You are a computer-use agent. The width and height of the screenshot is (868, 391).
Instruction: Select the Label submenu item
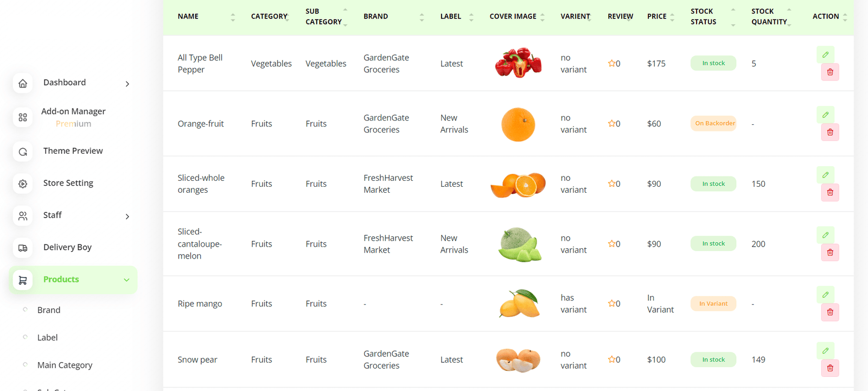coord(47,337)
